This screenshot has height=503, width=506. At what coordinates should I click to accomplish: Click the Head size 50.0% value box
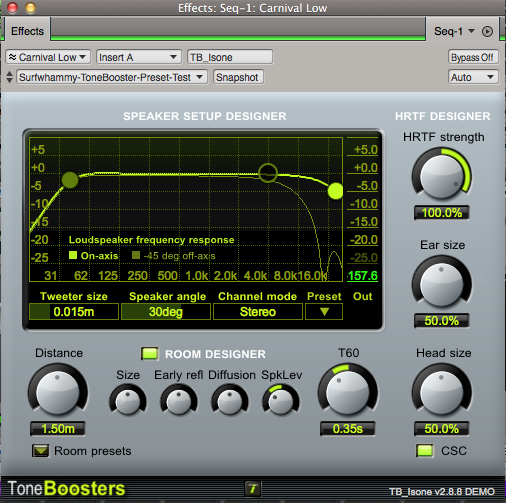coord(442,428)
